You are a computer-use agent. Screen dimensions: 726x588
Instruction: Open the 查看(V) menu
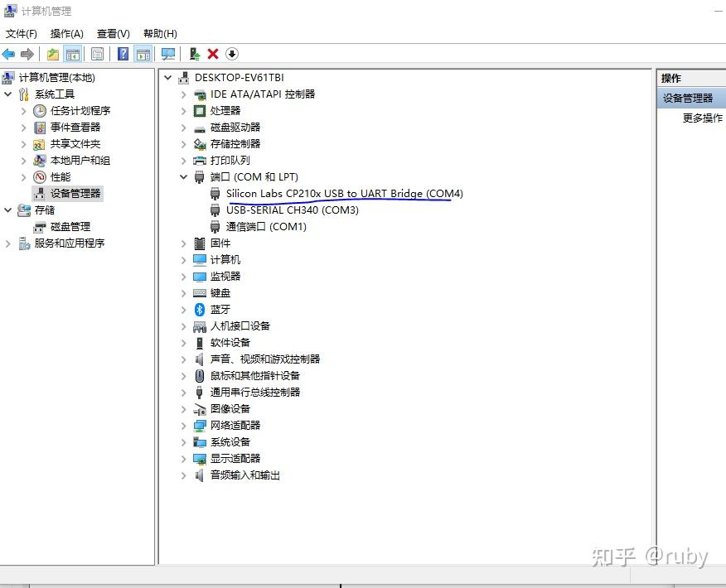click(112, 34)
